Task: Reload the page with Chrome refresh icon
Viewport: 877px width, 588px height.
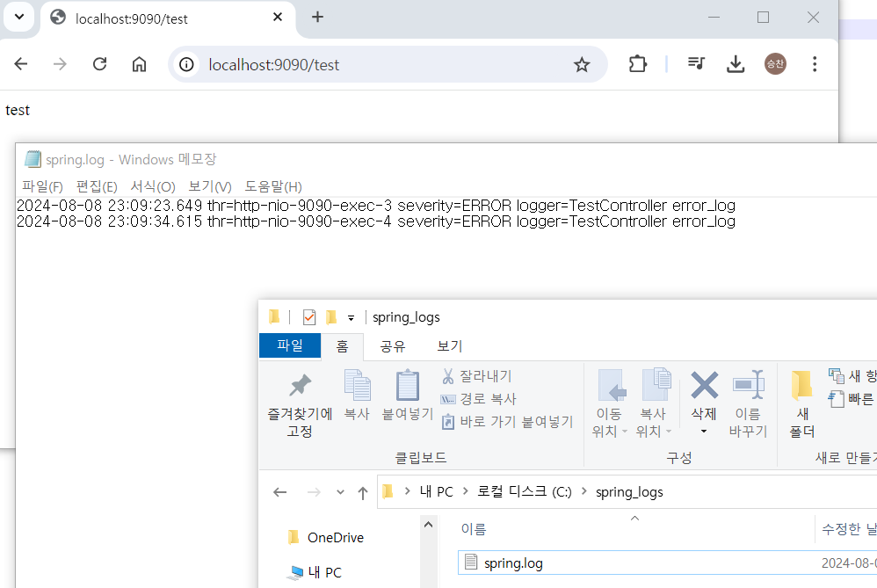Action: (x=99, y=64)
